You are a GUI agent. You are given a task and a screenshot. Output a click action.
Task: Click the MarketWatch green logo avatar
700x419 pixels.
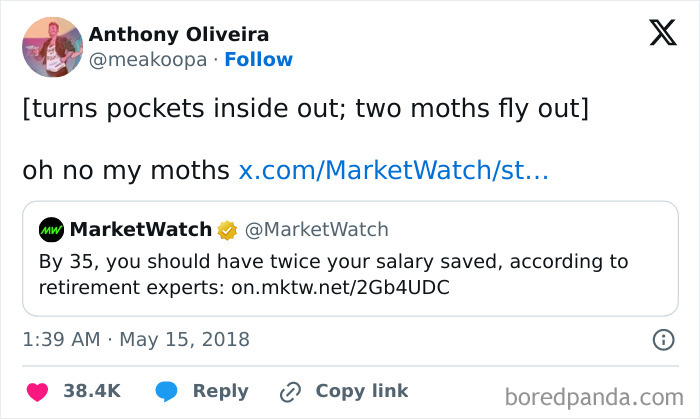52,230
